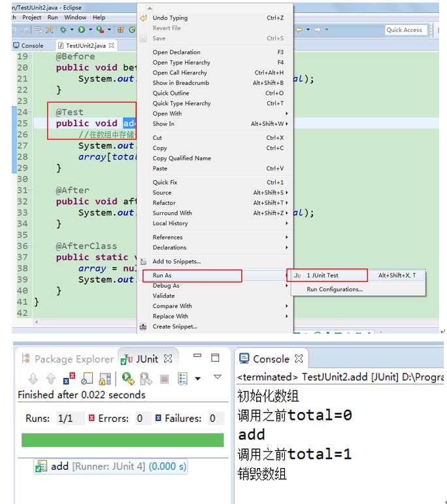Viewport: 447px width, 504px height.
Task: Click the editor horizontal scrollbar left arrow
Action: pos(37,322)
